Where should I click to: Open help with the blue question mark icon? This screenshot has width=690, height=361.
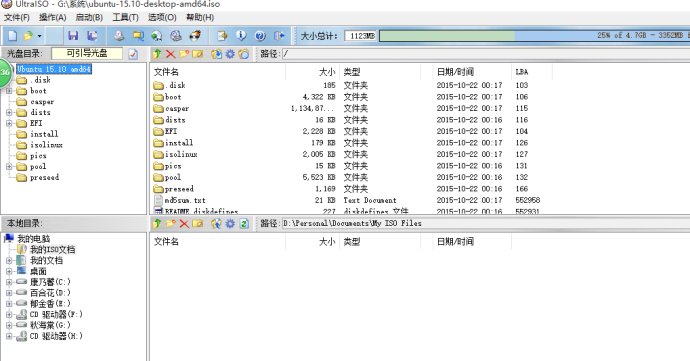260,36
